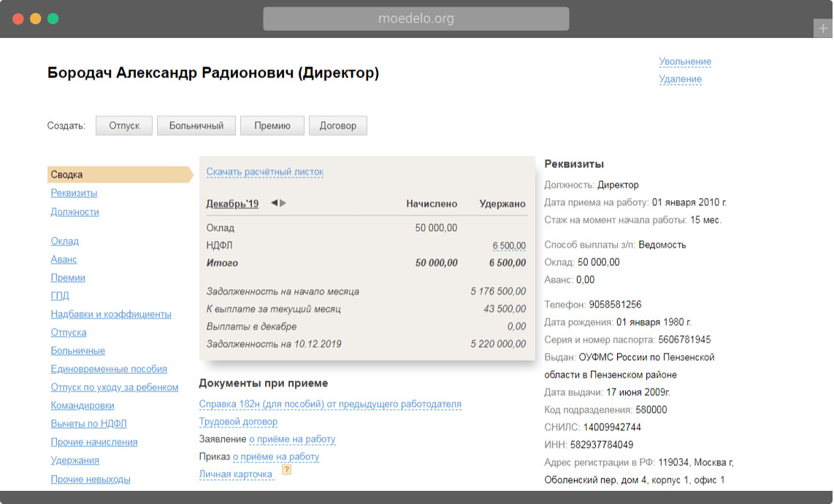Open Должности in the left menu
The image size is (834, 504).
pos(74,212)
